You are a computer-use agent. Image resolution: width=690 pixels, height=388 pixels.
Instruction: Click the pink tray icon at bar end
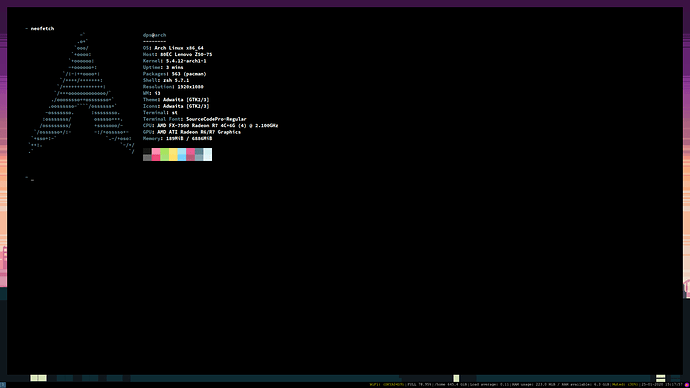click(687, 385)
